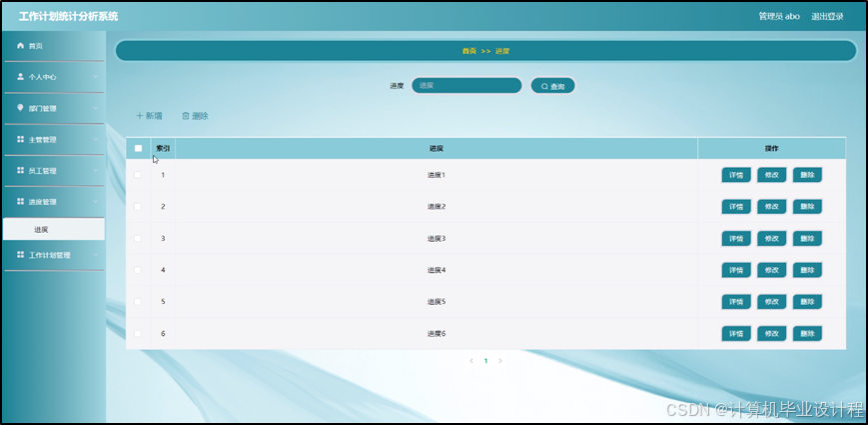
Task: Open 个人中心 sidebar menu
Action: (x=54, y=77)
